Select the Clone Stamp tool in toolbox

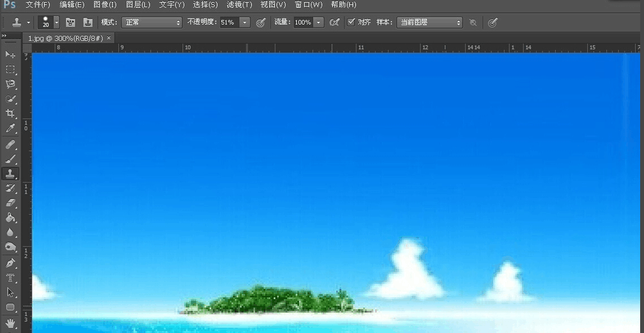(10, 174)
